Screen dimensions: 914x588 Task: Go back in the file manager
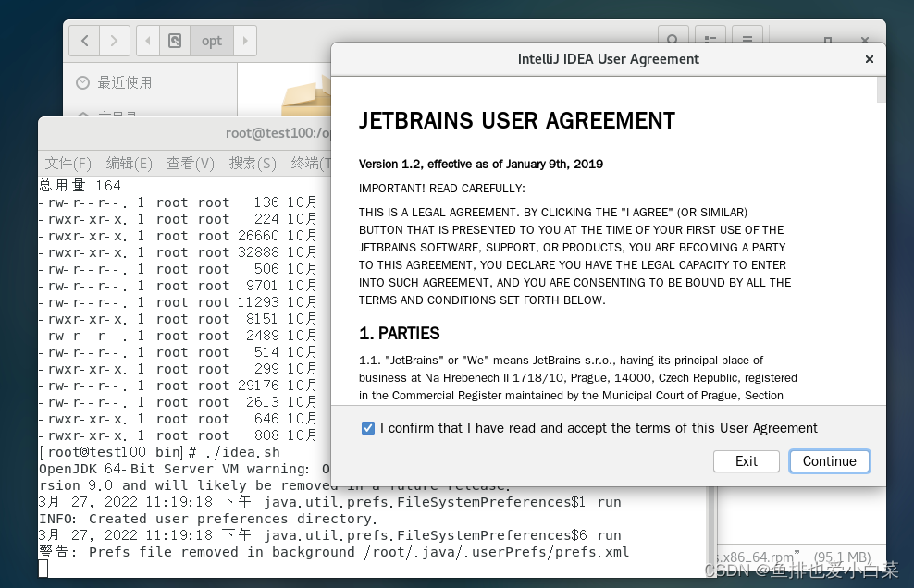84,41
